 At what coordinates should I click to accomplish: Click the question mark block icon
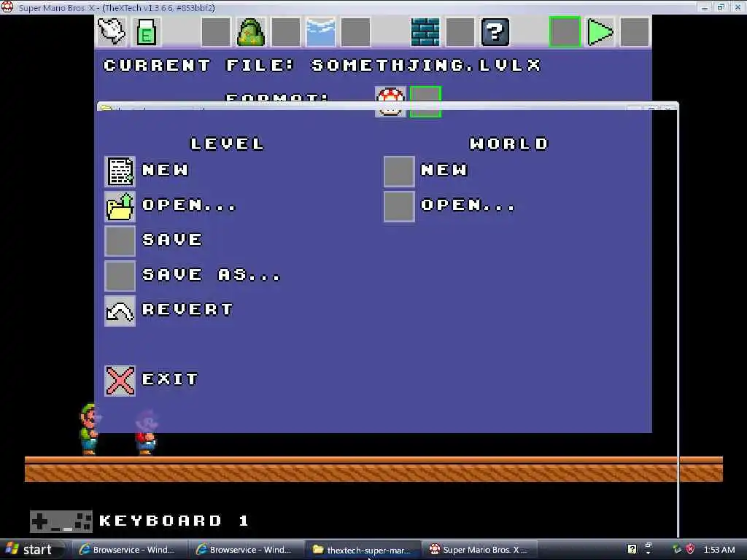pos(495,32)
